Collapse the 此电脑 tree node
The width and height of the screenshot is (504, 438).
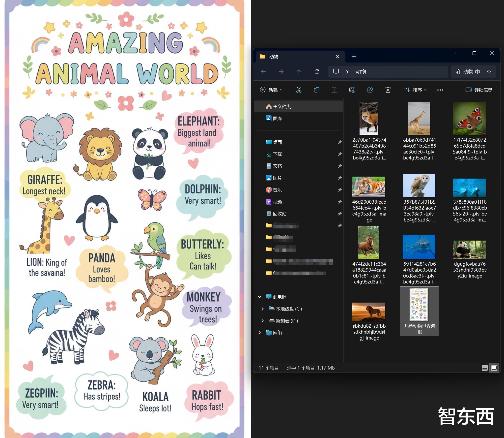[260, 297]
